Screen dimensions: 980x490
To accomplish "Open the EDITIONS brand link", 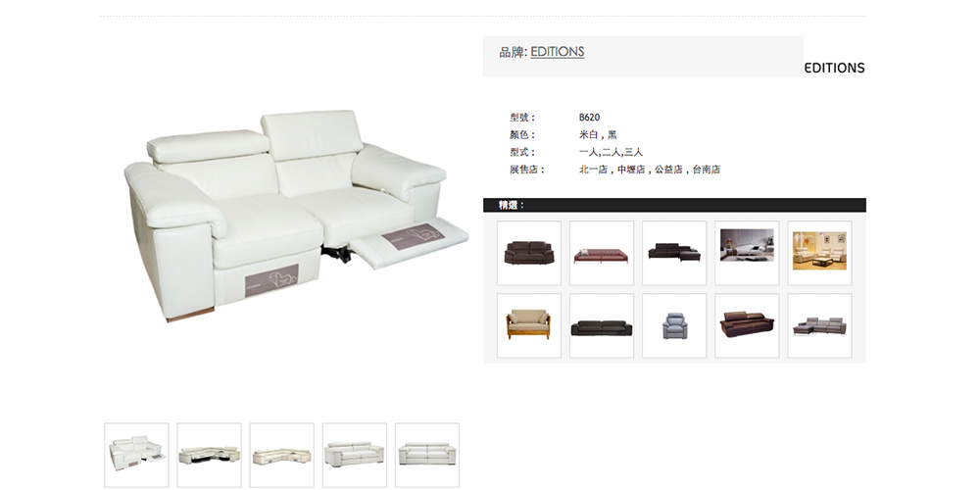I will coord(557,52).
